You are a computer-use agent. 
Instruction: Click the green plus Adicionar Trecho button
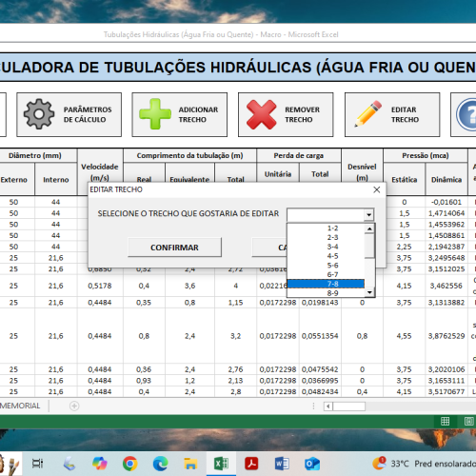pyautogui.click(x=180, y=114)
